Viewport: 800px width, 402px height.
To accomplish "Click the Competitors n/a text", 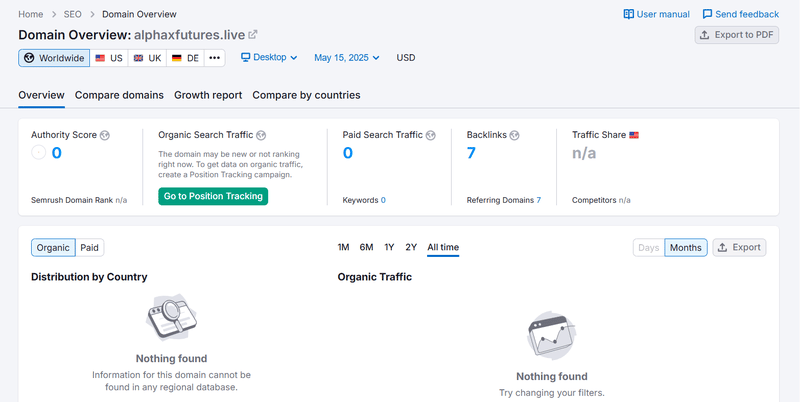I will [x=601, y=200].
